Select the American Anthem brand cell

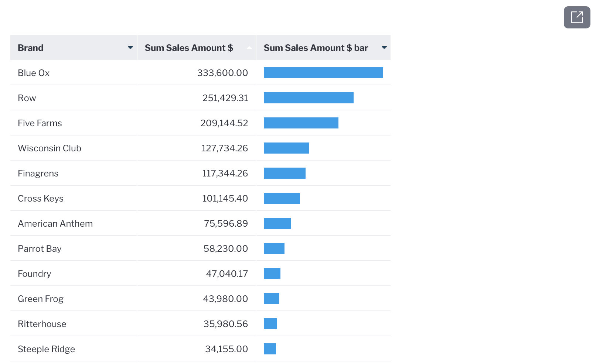pyautogui.click(x=74, y=223)
